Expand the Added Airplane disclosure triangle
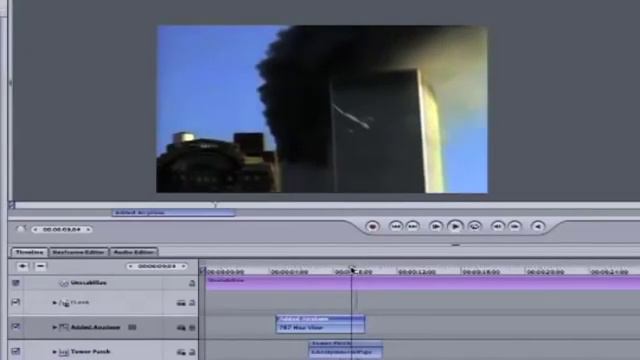 (x=54, y=327)
